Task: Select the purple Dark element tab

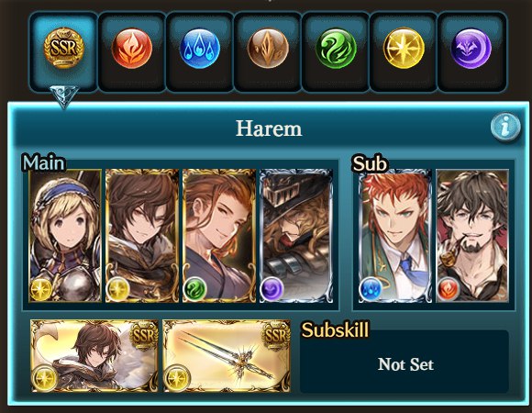Action: pos(471,50)
